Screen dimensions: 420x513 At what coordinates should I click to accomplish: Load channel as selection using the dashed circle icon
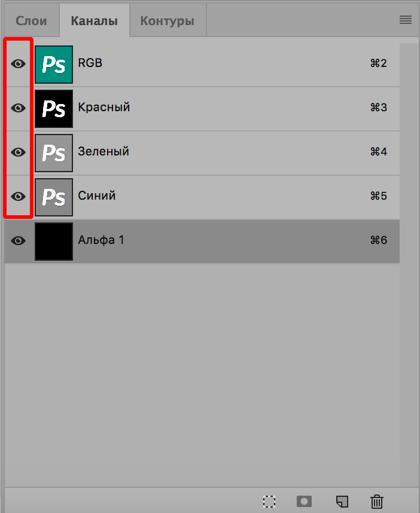[269, 502]
